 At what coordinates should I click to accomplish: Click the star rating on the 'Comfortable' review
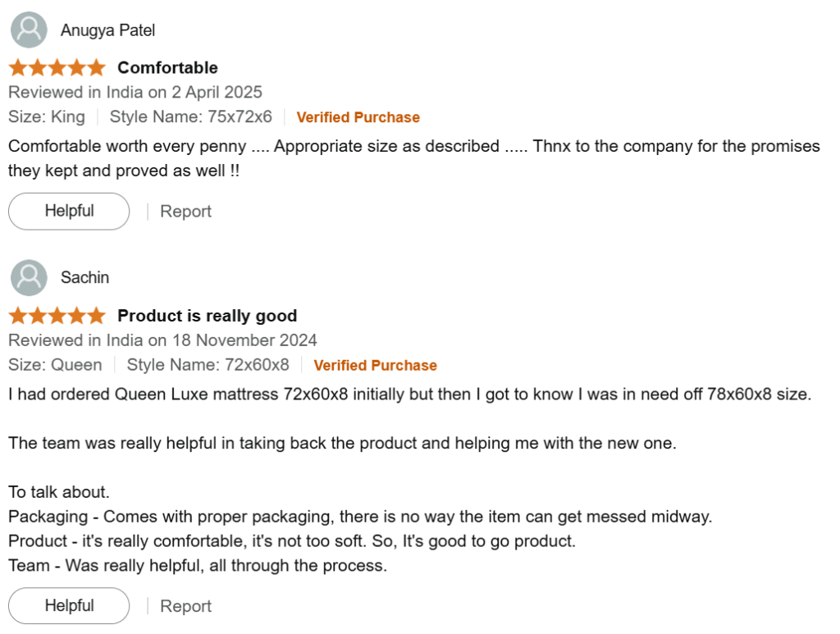(57, 67)
